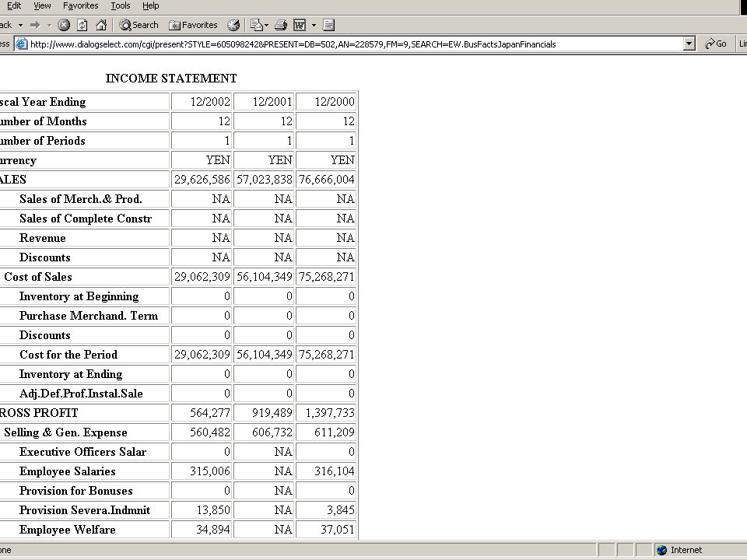747x560 pixels.
Task: Click the Inventory at Ending label
Action: point(71,374)
